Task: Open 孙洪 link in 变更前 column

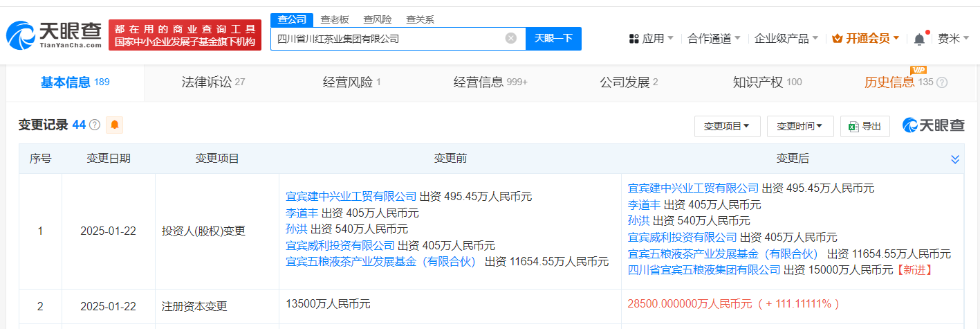Action: pyautogui.click(x=297, y=229)
